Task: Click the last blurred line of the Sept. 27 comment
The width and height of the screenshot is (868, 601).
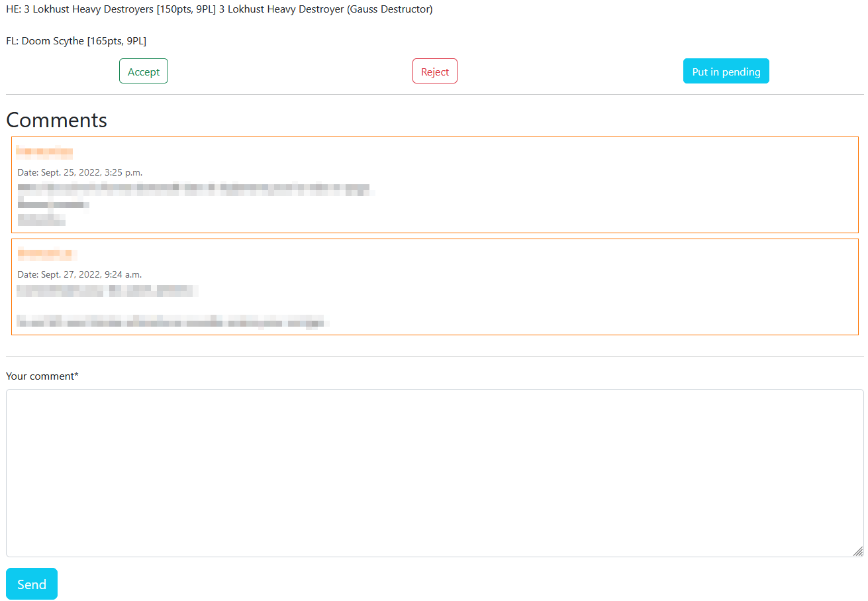Action: coord(172,323)
